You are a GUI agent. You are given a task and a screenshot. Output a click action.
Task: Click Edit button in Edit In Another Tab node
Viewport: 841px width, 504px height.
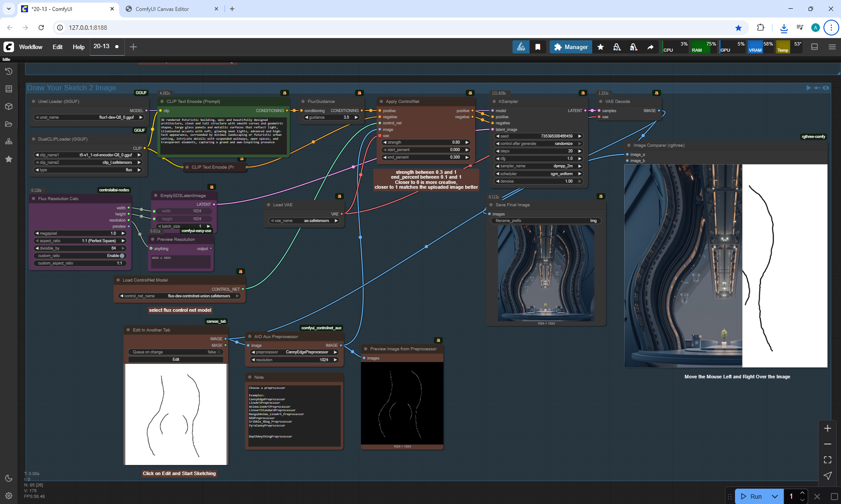[176, 359]
